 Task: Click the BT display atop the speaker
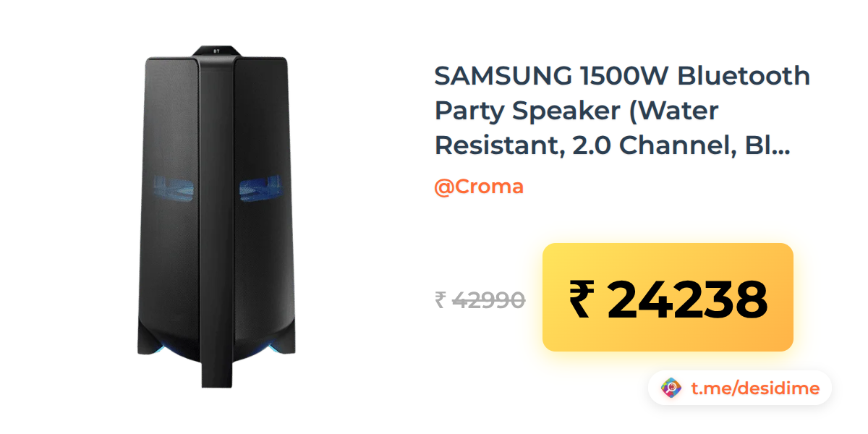pyautogui.click(x=218, y=51)
